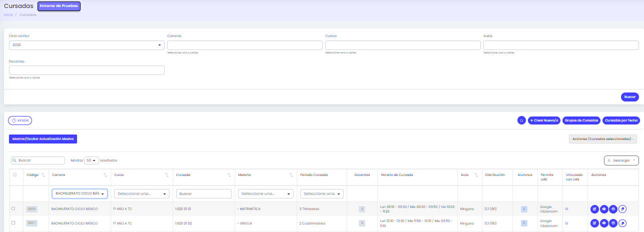Open Cursadas por Fecha
The image size is (644, 232).
click(x=621, y=120)
